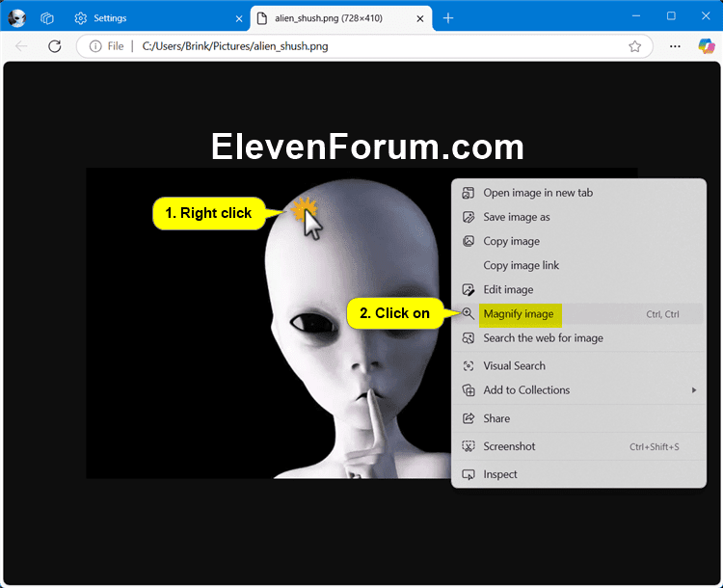Click the grayed-out Back arrow
This screenshot has width=723, height=588.
[x=21, y=46]
